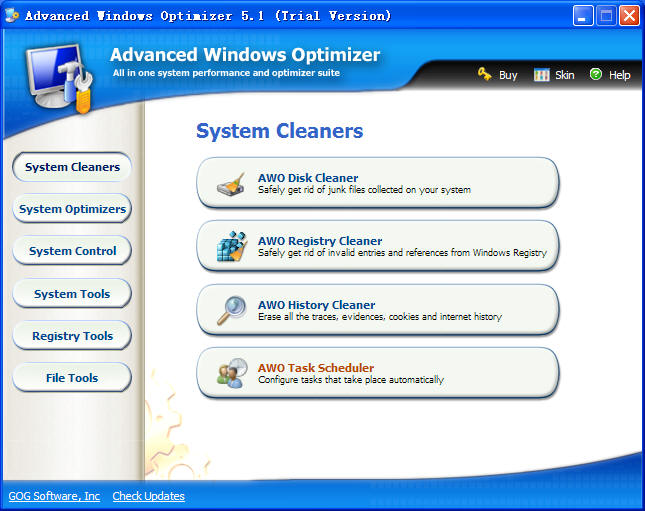Go to System Tools section
Image resolution: width=645 pixels, height=511 pixels.
72,294
